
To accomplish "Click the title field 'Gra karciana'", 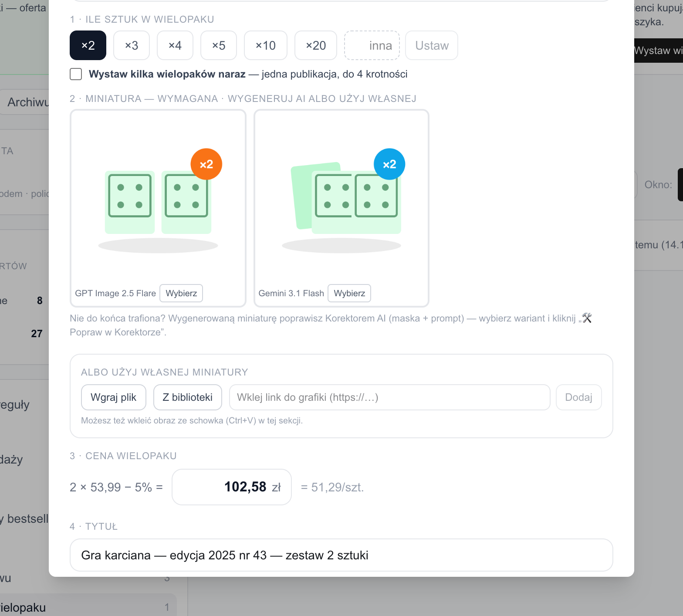I will [x=341, y=555].
